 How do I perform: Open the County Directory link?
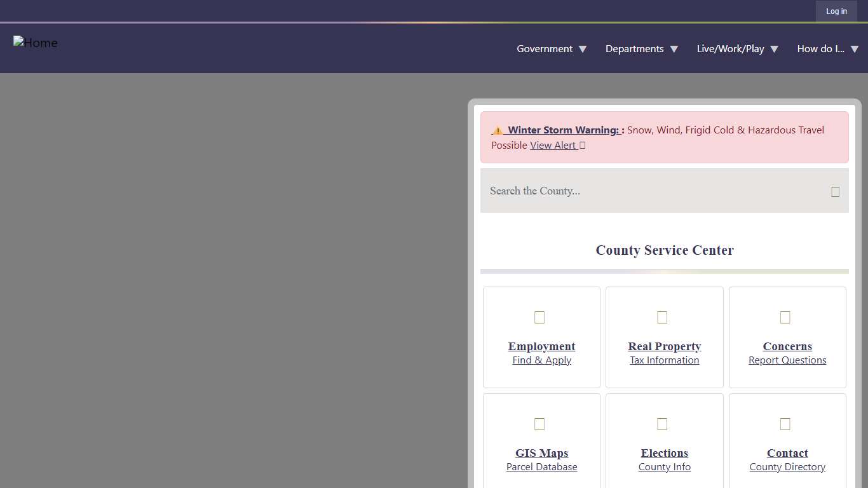pyautogui.click(x=787, y=467)
